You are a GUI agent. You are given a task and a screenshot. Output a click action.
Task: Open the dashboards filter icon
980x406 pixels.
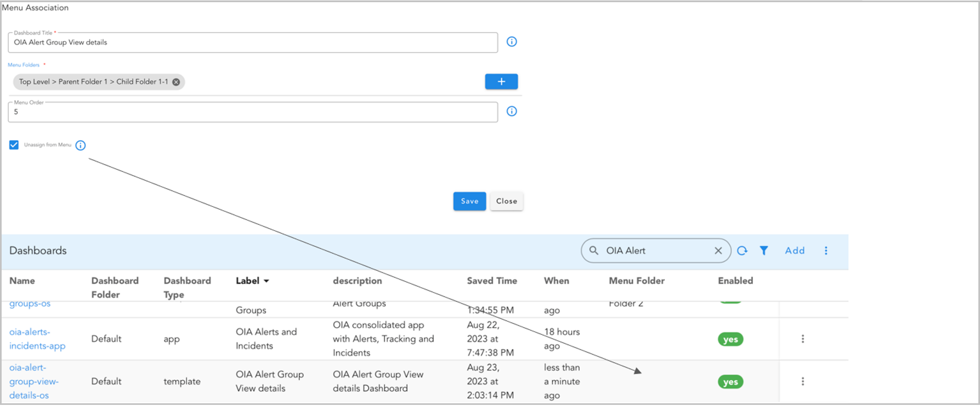[764, 251]
